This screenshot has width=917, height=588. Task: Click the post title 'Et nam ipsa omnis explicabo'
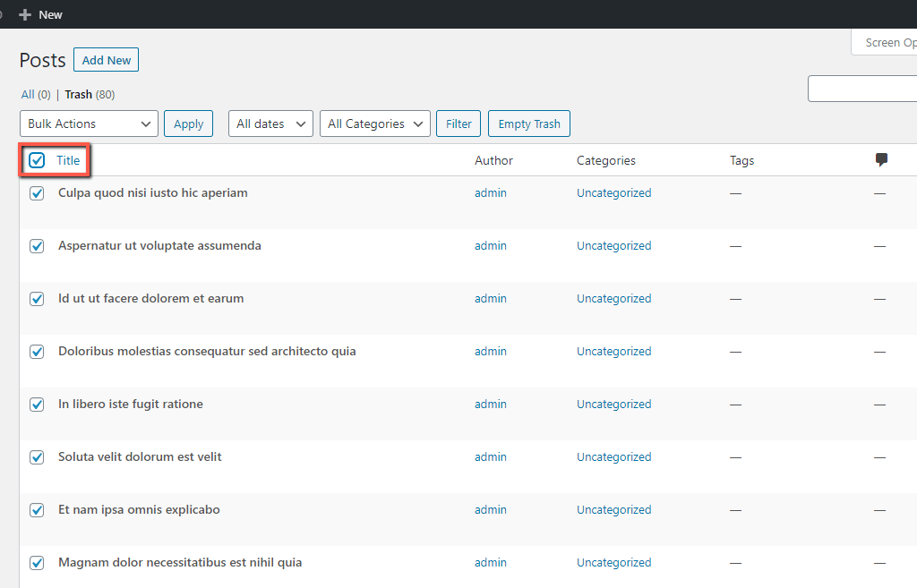click(x=139, y=509)
